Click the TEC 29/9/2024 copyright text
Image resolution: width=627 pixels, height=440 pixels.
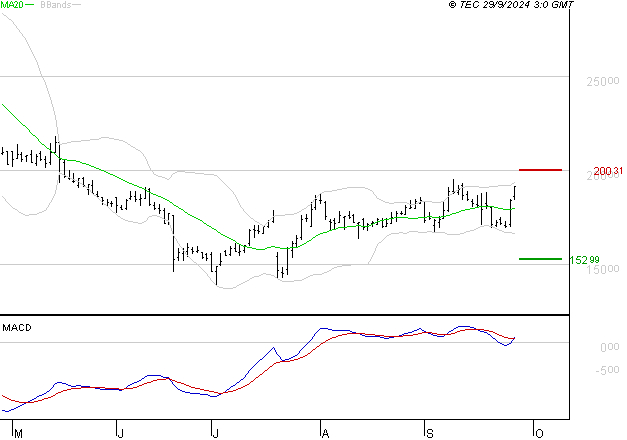coord(511,4)
